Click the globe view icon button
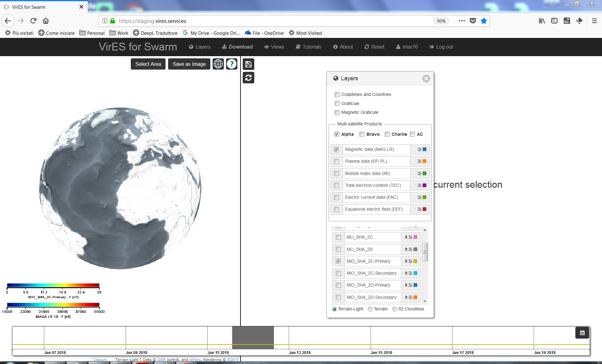 click(218, 64)
